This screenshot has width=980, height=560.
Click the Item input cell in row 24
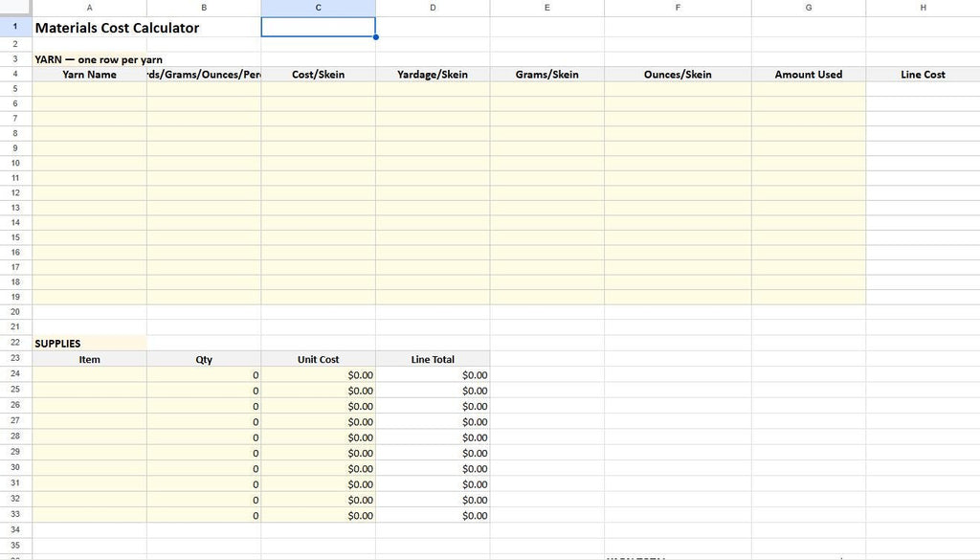[x=89, y=375]
